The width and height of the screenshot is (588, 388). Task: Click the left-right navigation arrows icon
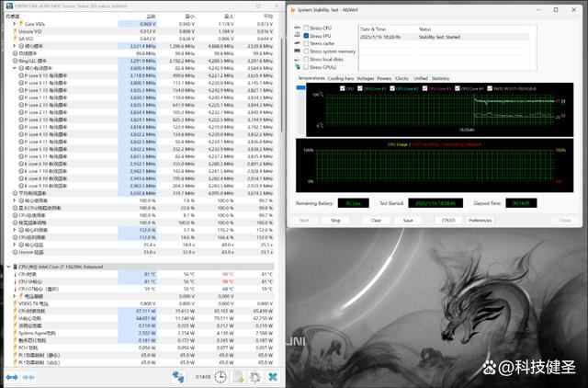tap(12, 377)
